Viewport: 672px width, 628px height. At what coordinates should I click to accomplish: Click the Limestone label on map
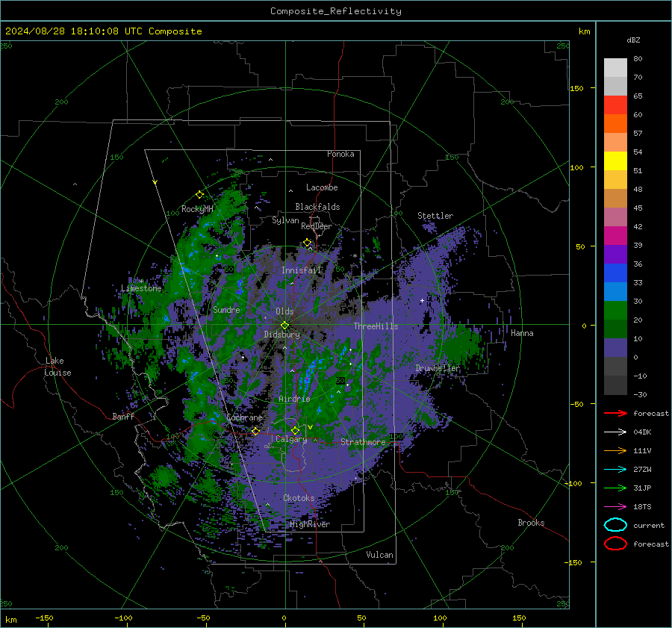coord(141,288)
